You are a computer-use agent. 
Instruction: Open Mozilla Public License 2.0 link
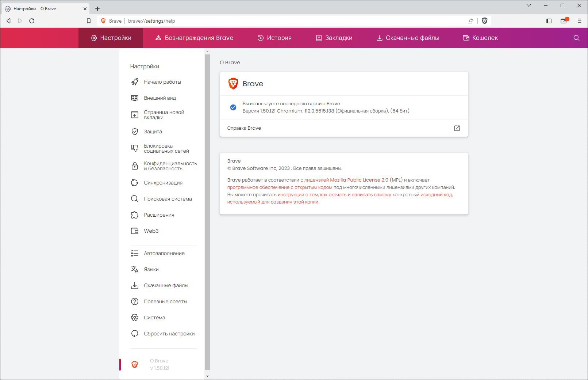[346, 180]
